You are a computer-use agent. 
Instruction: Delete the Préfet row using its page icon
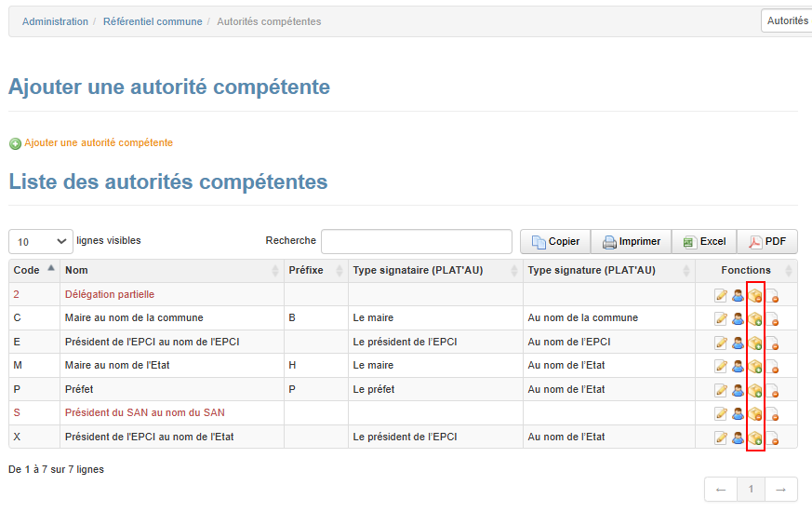click(772, 390)
